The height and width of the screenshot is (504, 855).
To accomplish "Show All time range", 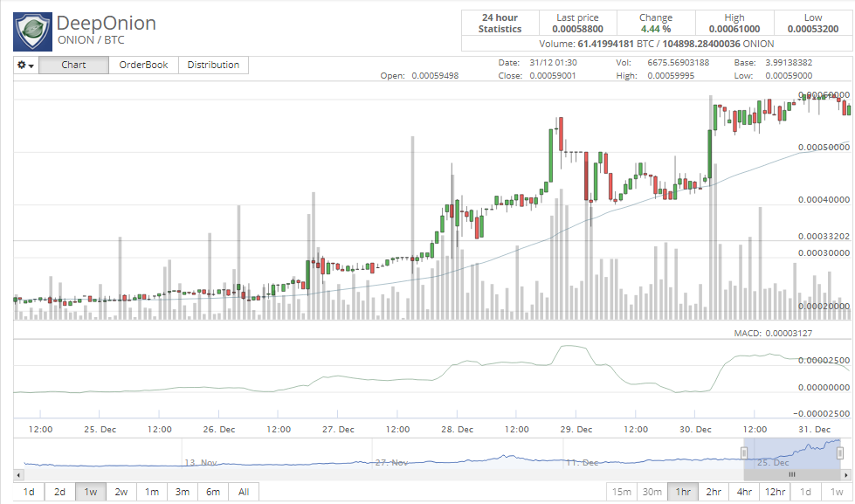I will pyautogui.click(x=244, y=492).
